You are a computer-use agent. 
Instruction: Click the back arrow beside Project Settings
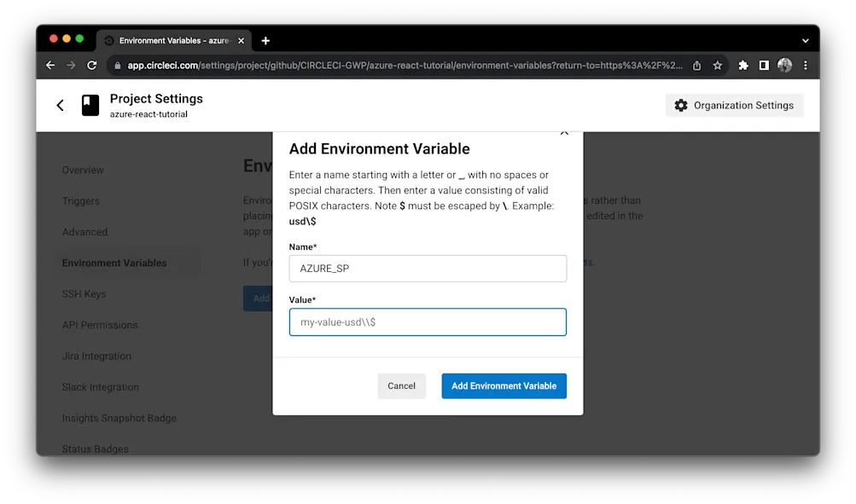point(60,104)
